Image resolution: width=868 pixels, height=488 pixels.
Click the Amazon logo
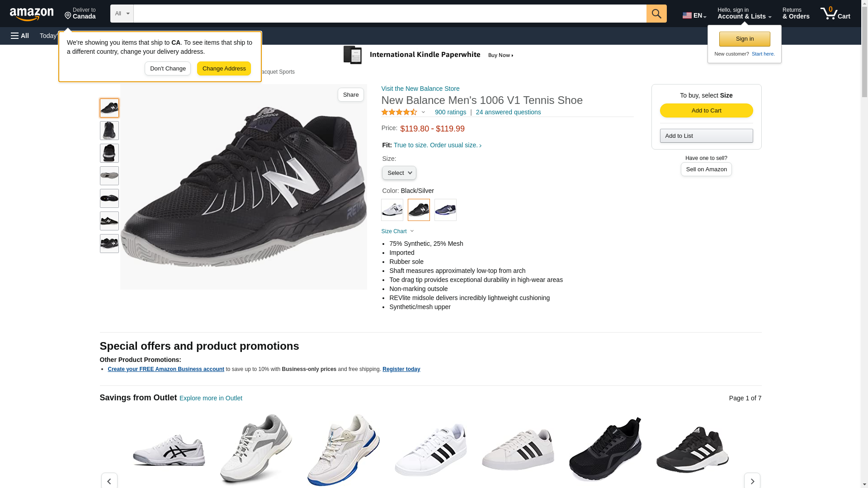(32, 14)
